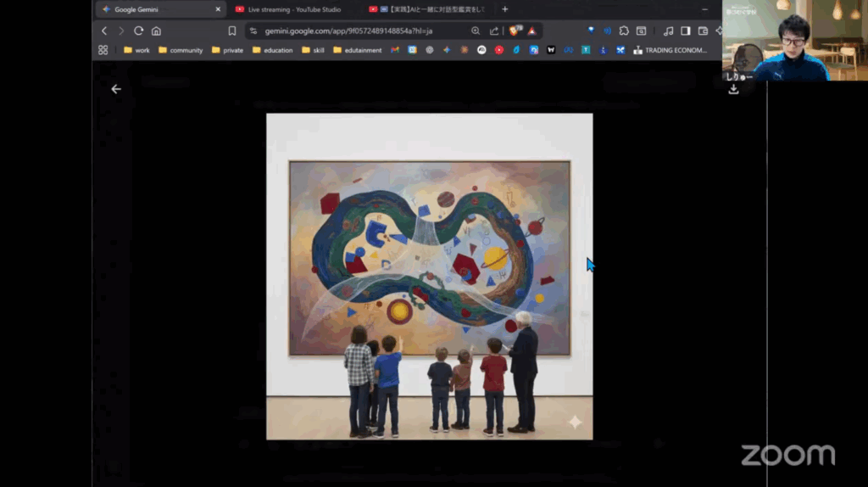Open the TRADING ECONOM... bookmark

670,50
